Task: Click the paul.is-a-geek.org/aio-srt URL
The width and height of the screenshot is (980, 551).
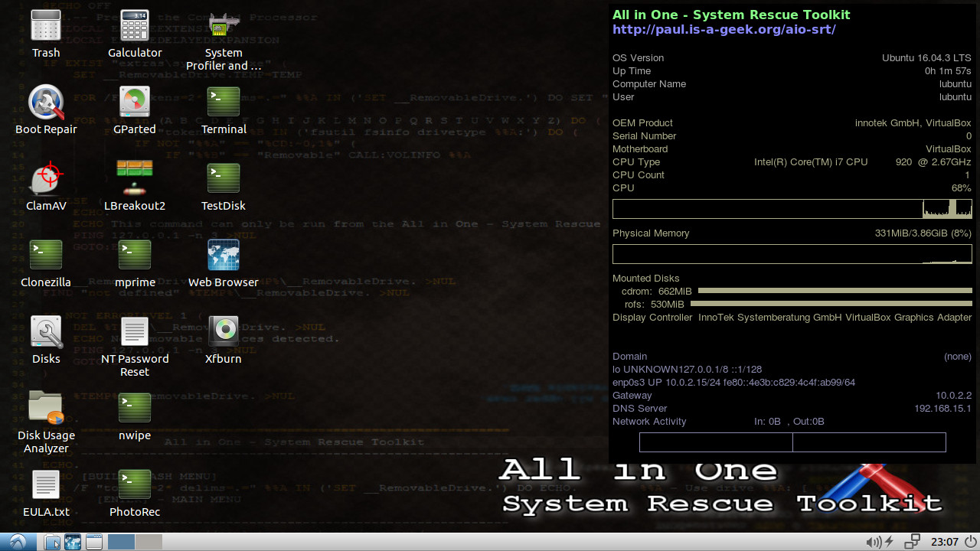Action: click(724, 29)
